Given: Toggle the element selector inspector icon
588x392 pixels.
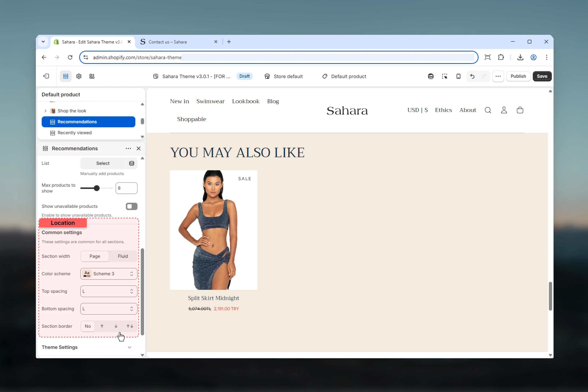Looking at the screenshot, I should (445, 76).
